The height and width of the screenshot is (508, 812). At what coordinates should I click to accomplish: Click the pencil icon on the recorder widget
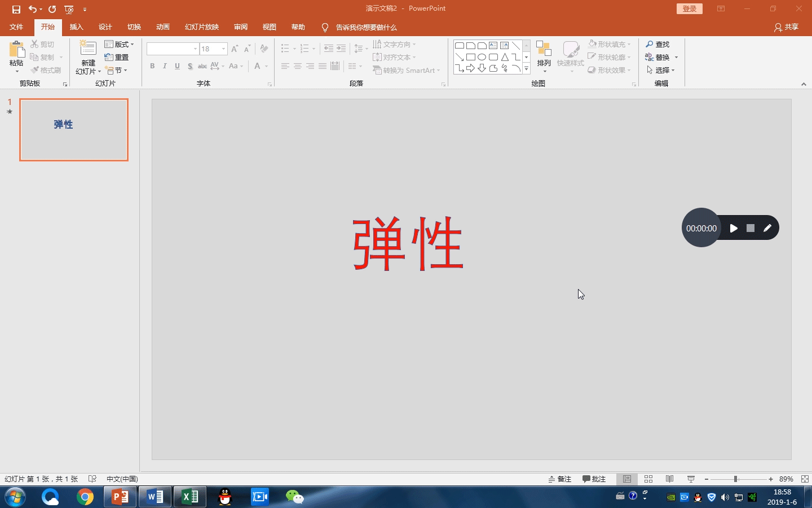[767, 228]
